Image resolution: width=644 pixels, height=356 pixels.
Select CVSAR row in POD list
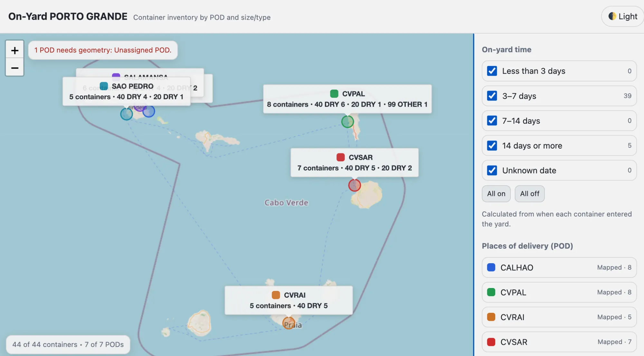[559, 342]
